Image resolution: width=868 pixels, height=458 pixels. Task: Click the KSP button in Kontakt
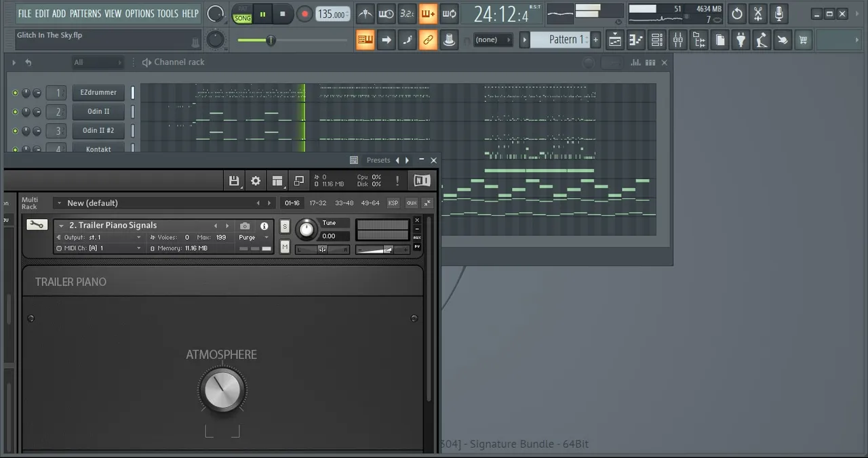[393, 203]
